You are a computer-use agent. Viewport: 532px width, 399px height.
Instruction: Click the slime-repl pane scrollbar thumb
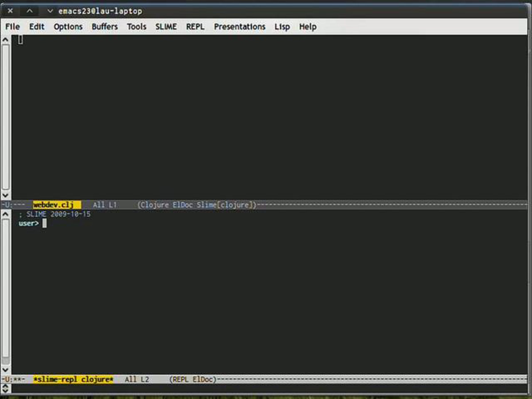click(6, 288)
